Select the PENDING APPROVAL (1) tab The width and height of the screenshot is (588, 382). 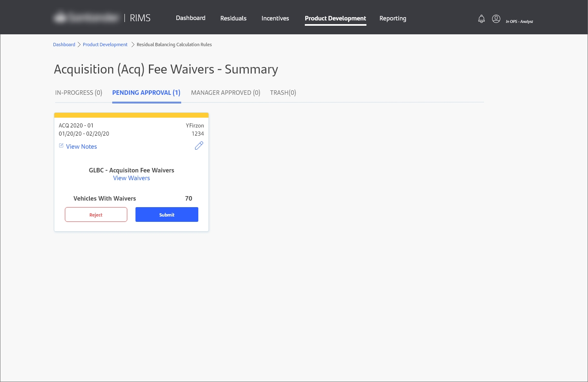pos(146,93)
